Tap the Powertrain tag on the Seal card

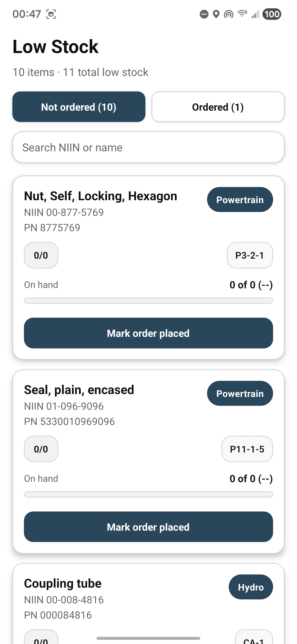click(240, 393)
